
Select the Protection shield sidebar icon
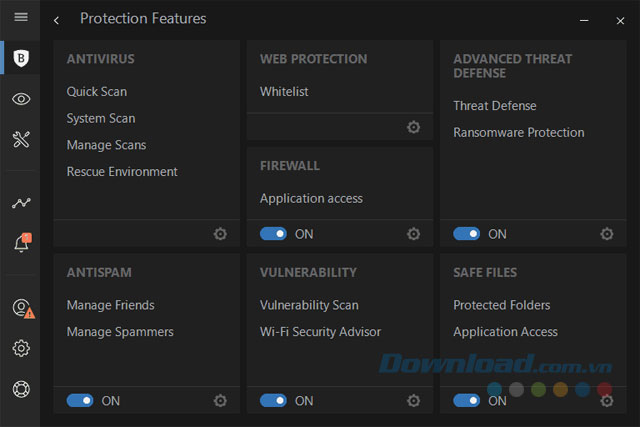pyautogui.click(x=21, y=59)
